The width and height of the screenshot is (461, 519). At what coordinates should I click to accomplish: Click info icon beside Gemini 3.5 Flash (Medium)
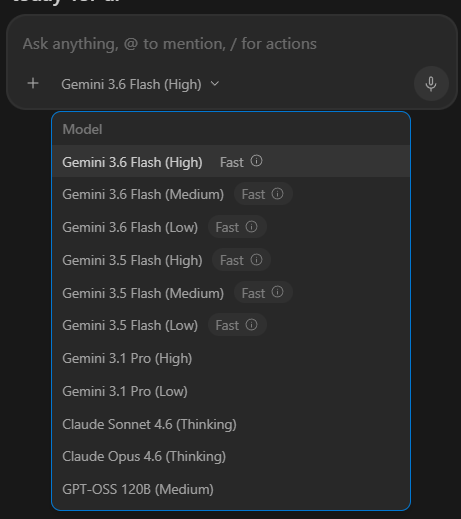(x=277, y=292)
